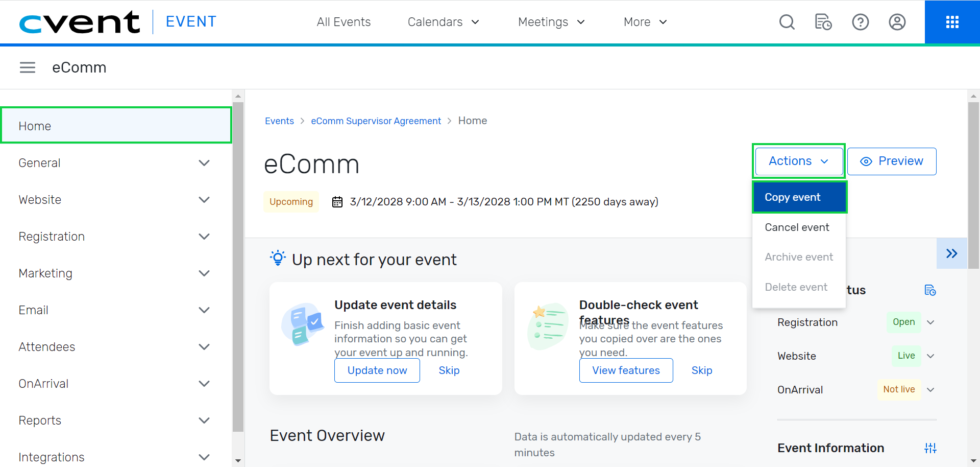The width and height of the screenshot is (980, 467).
Task: Skip the Double-check event features card
Action: (702, 370)
